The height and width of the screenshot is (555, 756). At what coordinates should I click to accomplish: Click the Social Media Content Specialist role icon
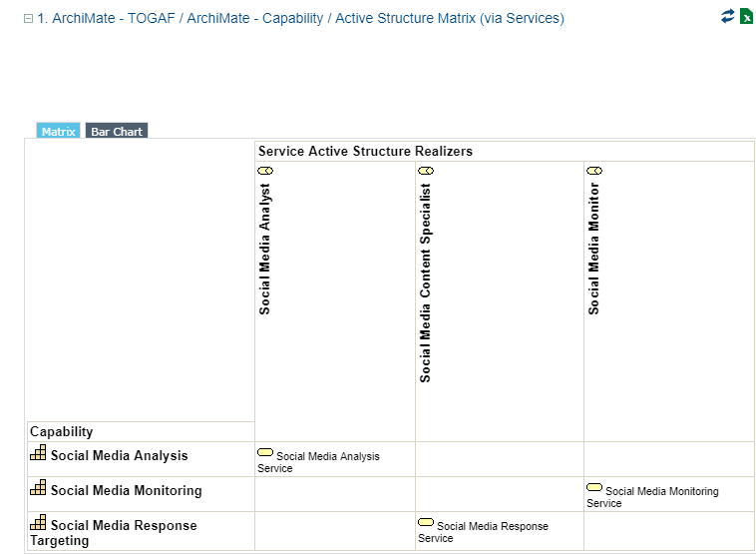[425, 171]
